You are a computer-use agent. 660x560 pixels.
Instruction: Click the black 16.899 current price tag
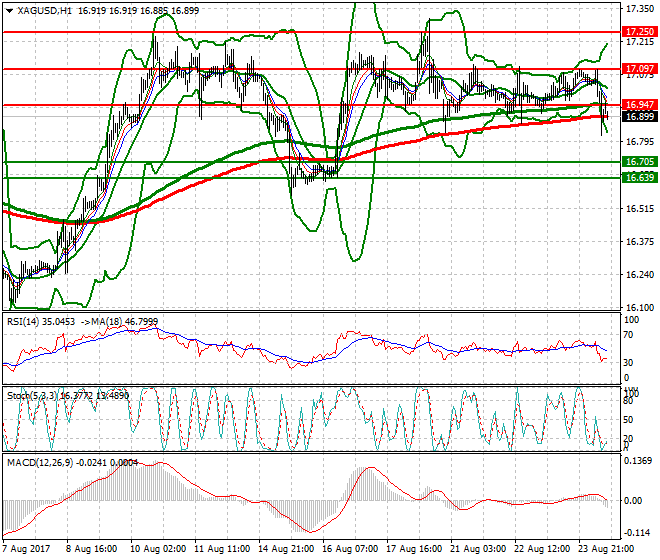[639, 116]
